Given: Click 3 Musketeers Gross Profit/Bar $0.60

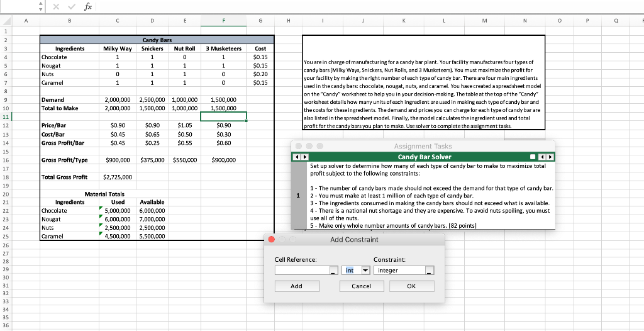Looking at the screenshot, I should tap(224, 143).
